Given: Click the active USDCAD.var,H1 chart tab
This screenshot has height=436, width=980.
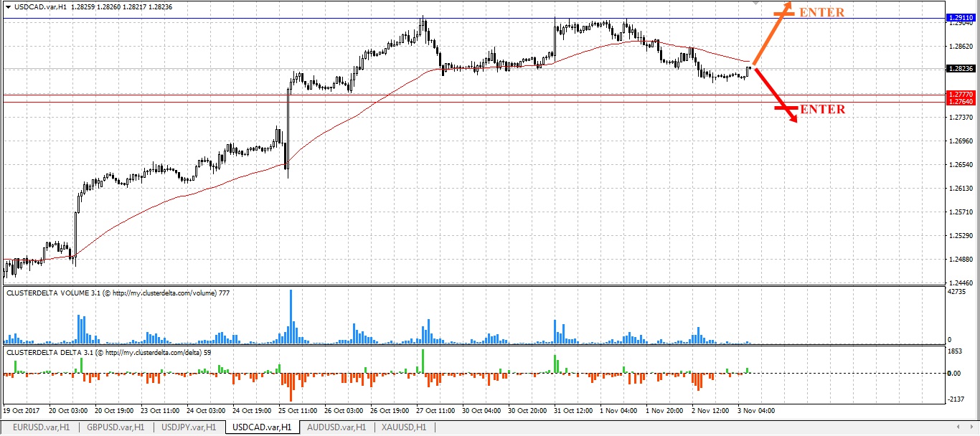Looking at the screenshot, I should (263, 427).
